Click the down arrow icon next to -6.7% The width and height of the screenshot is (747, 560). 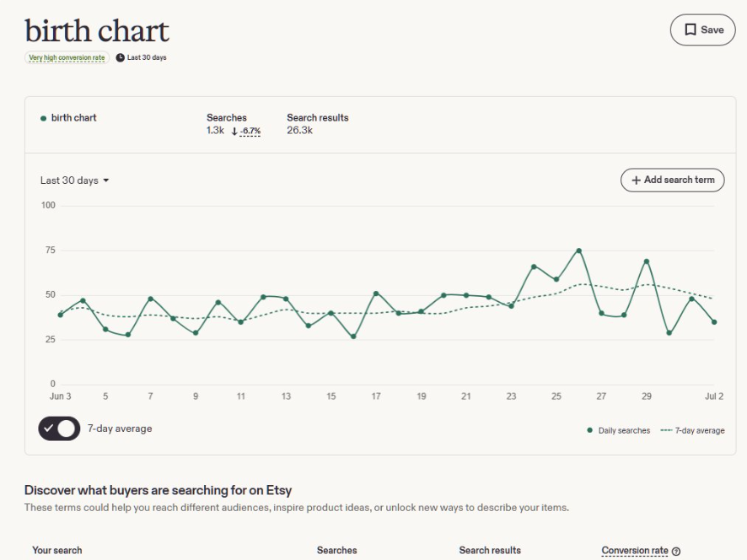click(x=234, y=132)
